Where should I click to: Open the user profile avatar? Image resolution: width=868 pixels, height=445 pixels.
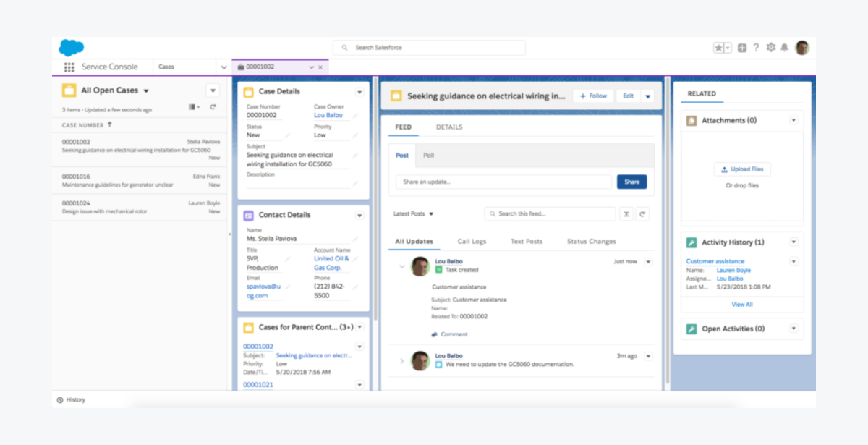click(802, 48)
